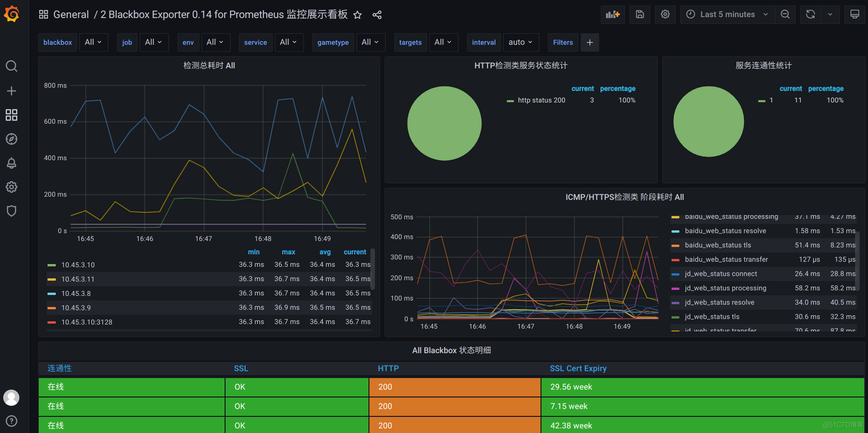Screen dimensions: 868x433
Task: Expand the env variable All dropdown
Action: (215, 42)
